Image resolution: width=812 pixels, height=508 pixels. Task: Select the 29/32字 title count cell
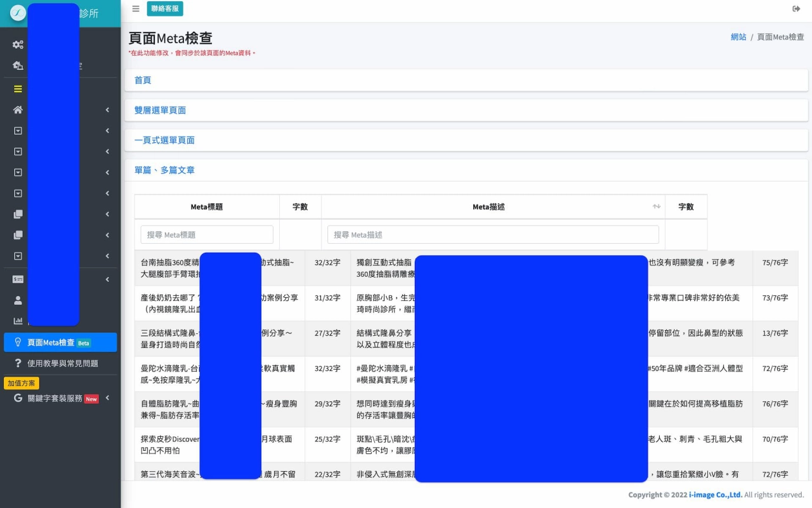[327, 410]
